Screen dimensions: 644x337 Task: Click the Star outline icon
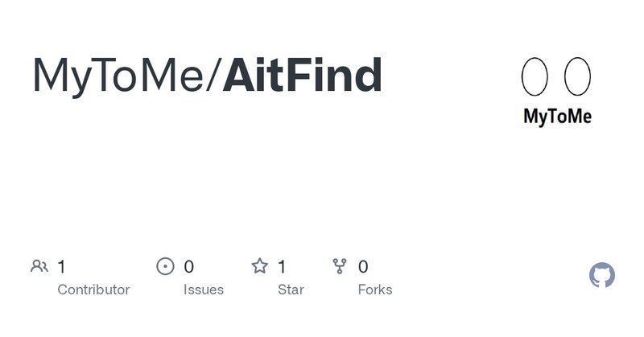[x=259, y=266]
